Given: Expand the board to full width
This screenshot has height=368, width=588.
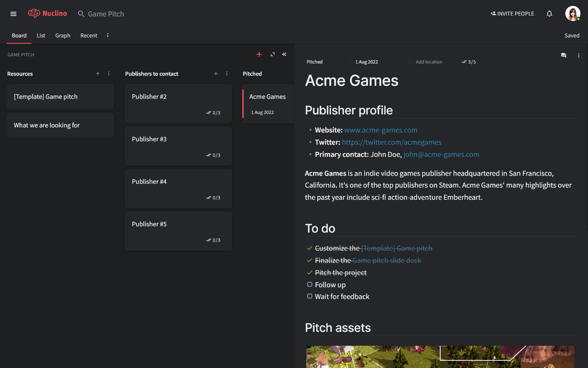Looking at the screenshot, I should click(273, 54).
